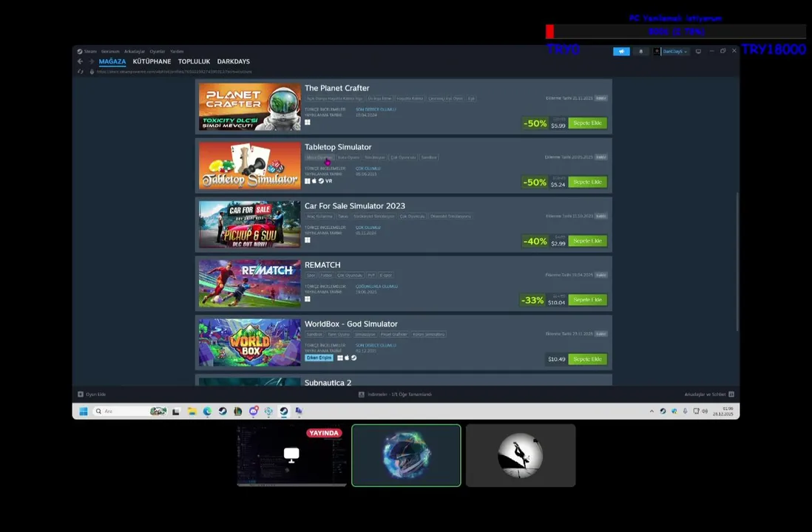
Task: Open the Steam announcements megaphone button
Action: (621, 51)
